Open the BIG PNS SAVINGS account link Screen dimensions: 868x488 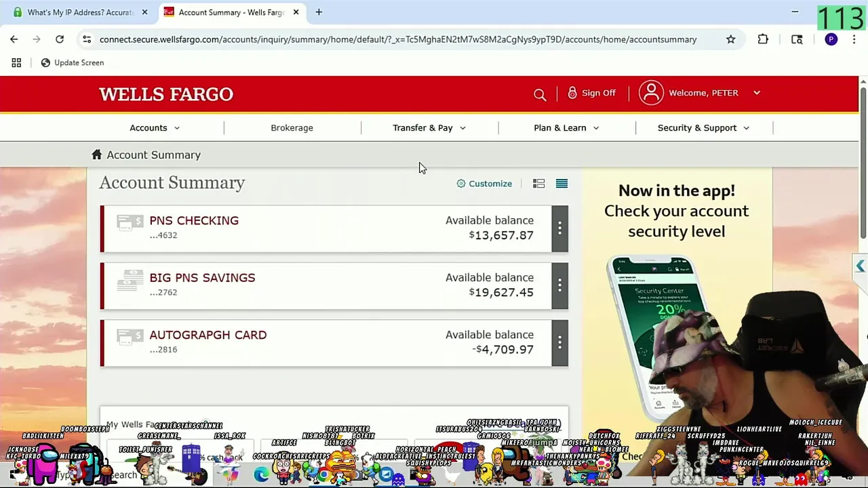(202, 277)
